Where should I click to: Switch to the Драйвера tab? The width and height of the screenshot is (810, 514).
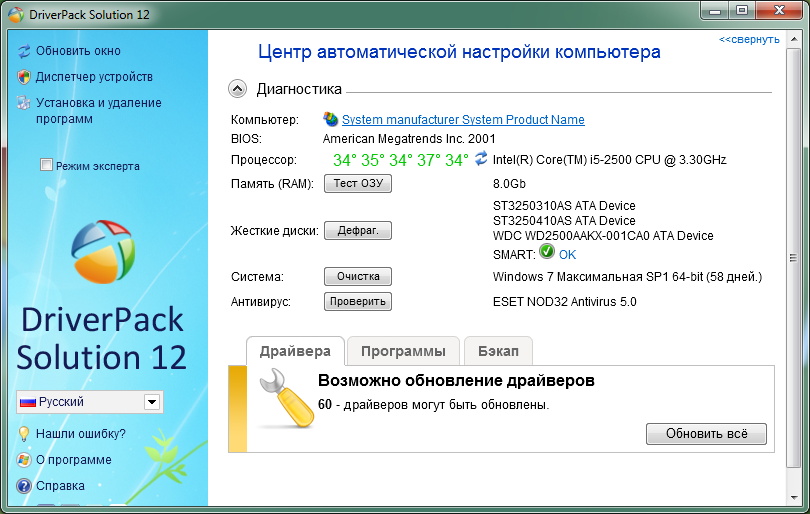click(295, 351)
